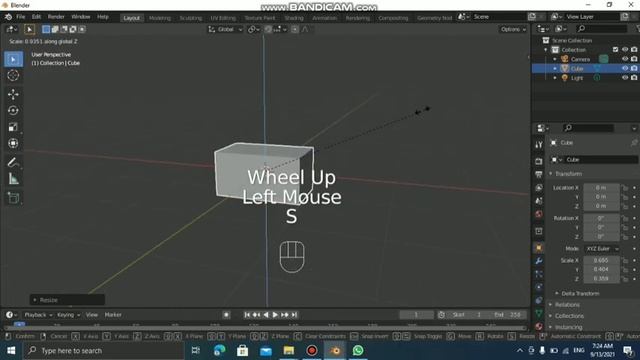The image size is (640, 360).
Task: Click the Scale X value field
Action: [601, 260]
